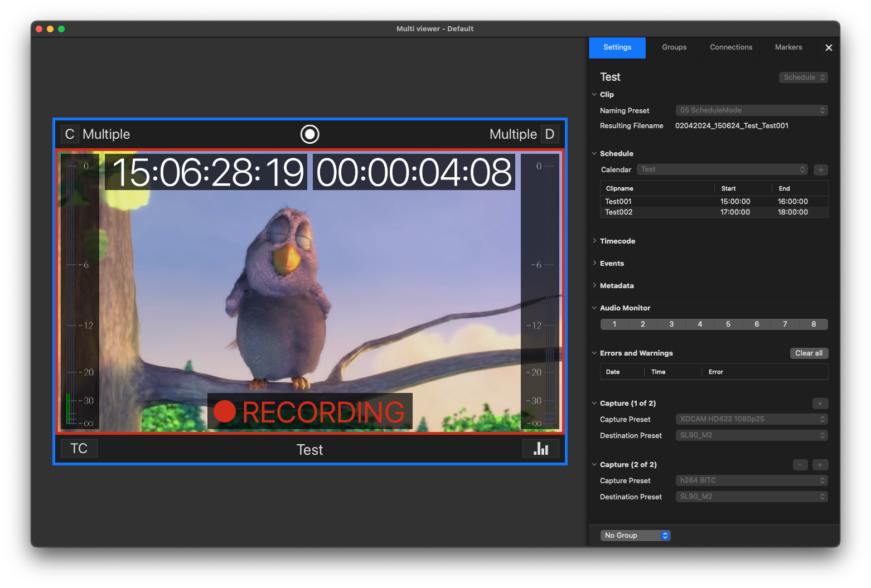Open the h264 BITC capture preset dropdown

point(752,480)
